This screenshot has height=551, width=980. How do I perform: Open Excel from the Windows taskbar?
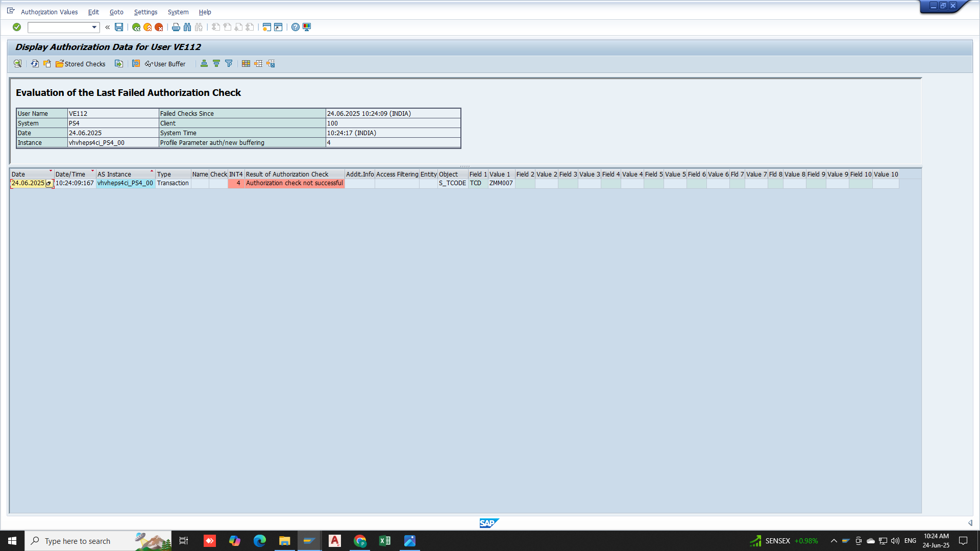384,541
